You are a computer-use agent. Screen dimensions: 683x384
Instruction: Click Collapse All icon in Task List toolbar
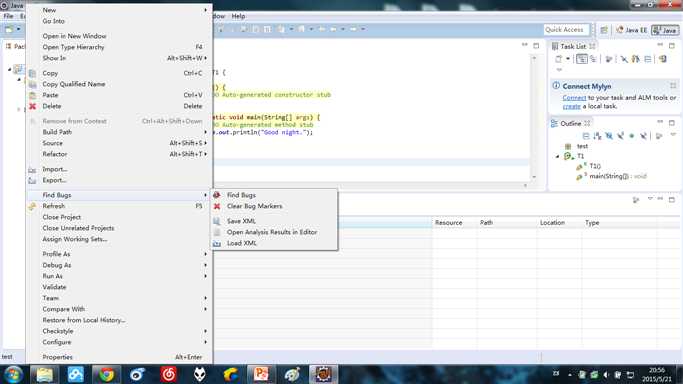[648, 59]
